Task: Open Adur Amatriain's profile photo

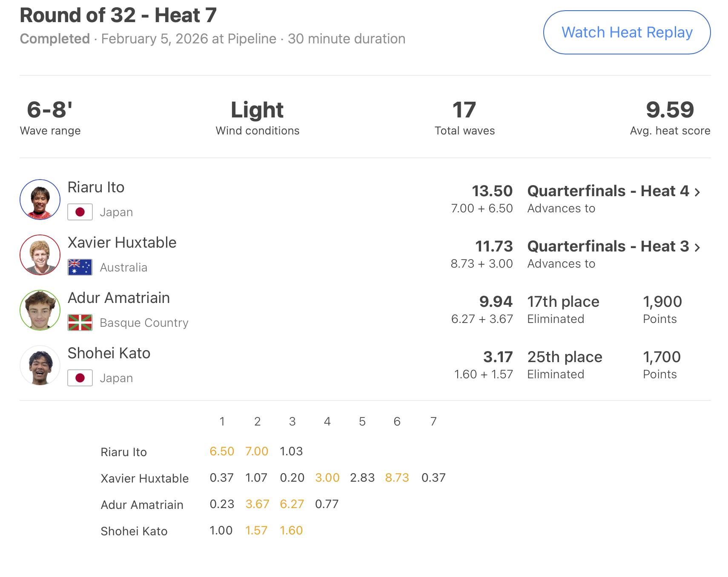Action: (40, 310)
